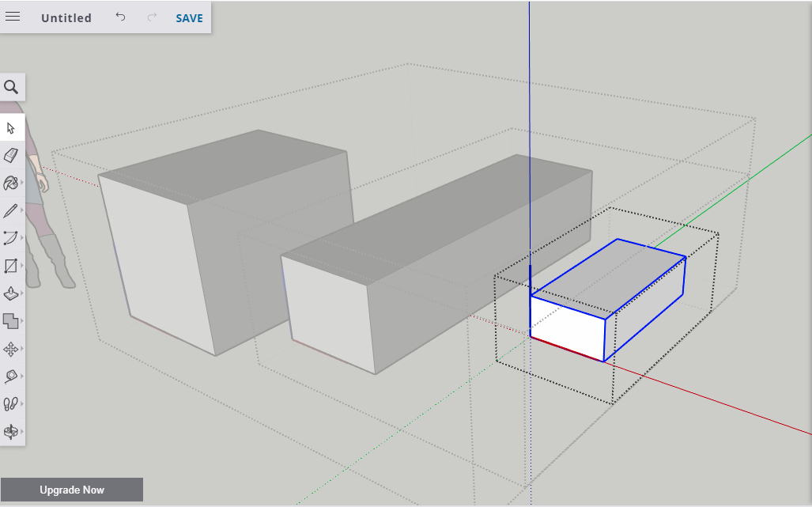Expand the Orbit tool flyout arrow
Viewport: 812px width, 507px height.
pos(22,431)
